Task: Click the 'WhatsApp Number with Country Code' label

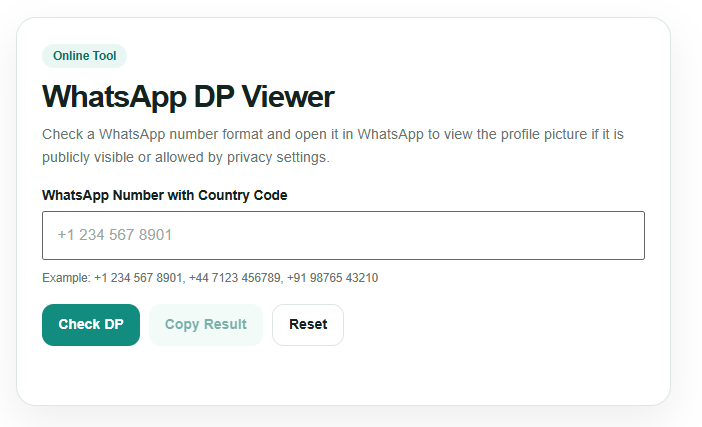Action: pyautogui.click(x=165, y=195)
